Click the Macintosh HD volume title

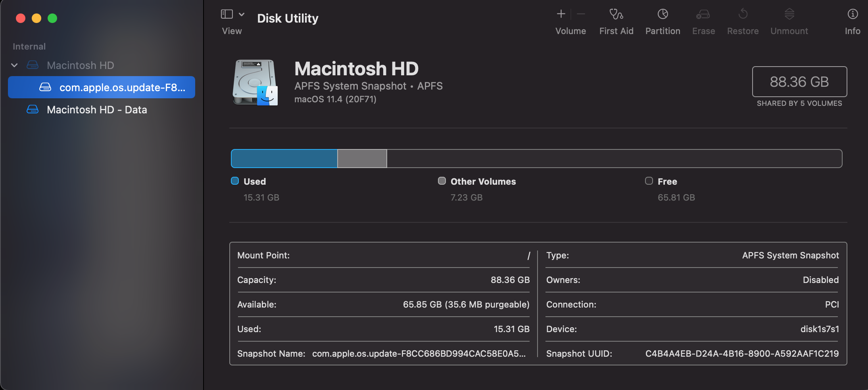(356, 69)
